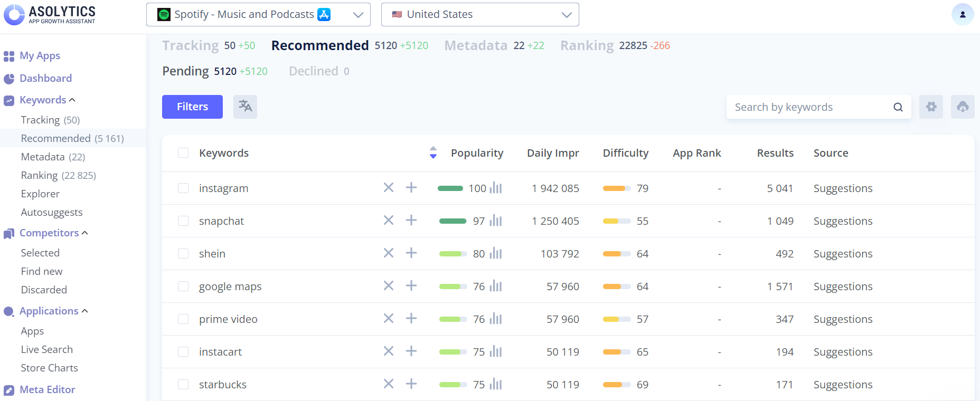Collapse the Applications sidebar section
Viewport: 980px width, 401px height.
(85, 311)
